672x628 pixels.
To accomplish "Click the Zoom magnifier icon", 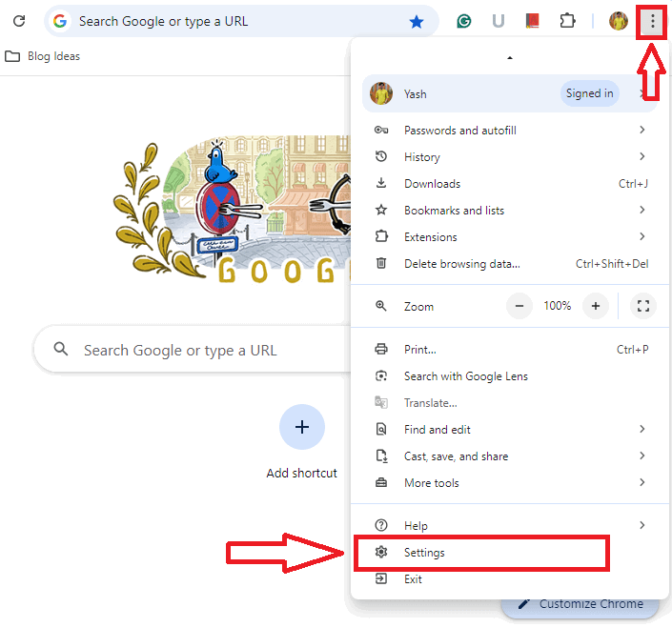I will [381, 306].
